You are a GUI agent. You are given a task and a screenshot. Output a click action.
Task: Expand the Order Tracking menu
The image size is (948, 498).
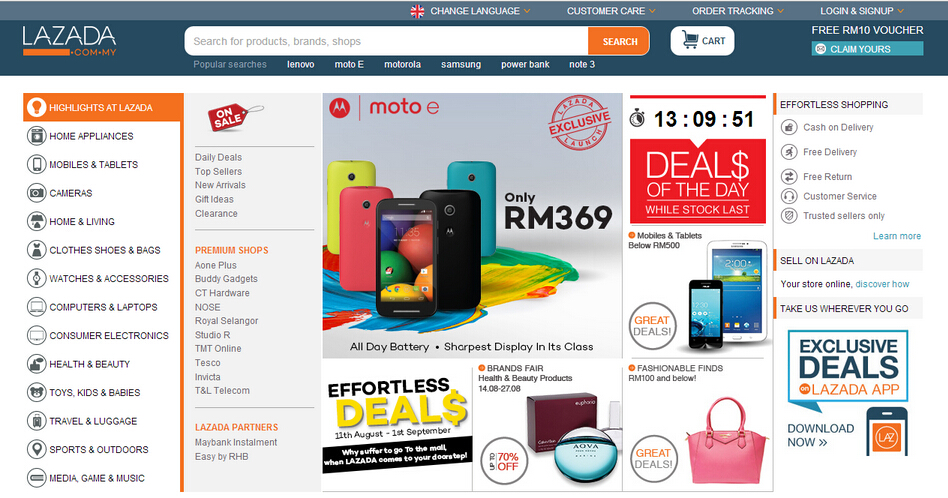point(738,11)
